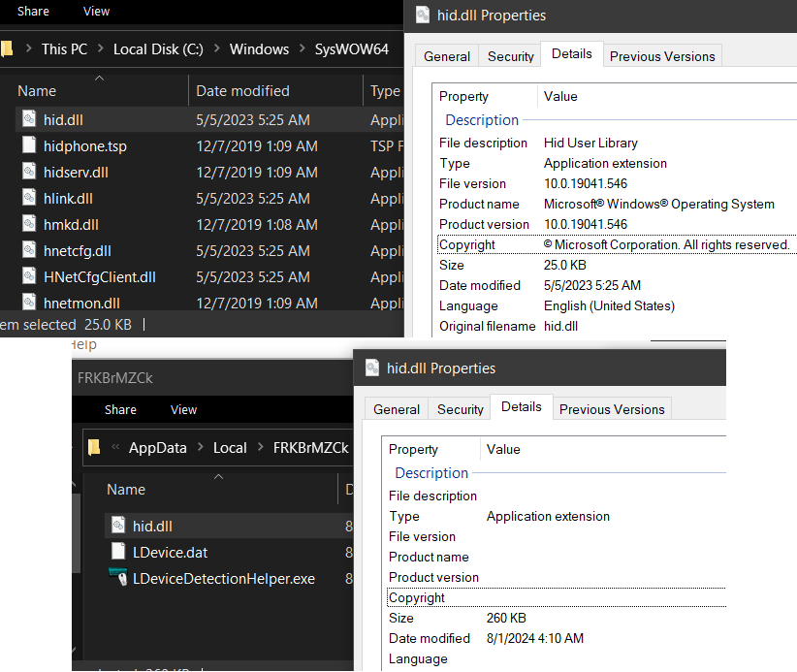
Task: Select Details tab in lower Properties dialog
Action: pos(522,406)
